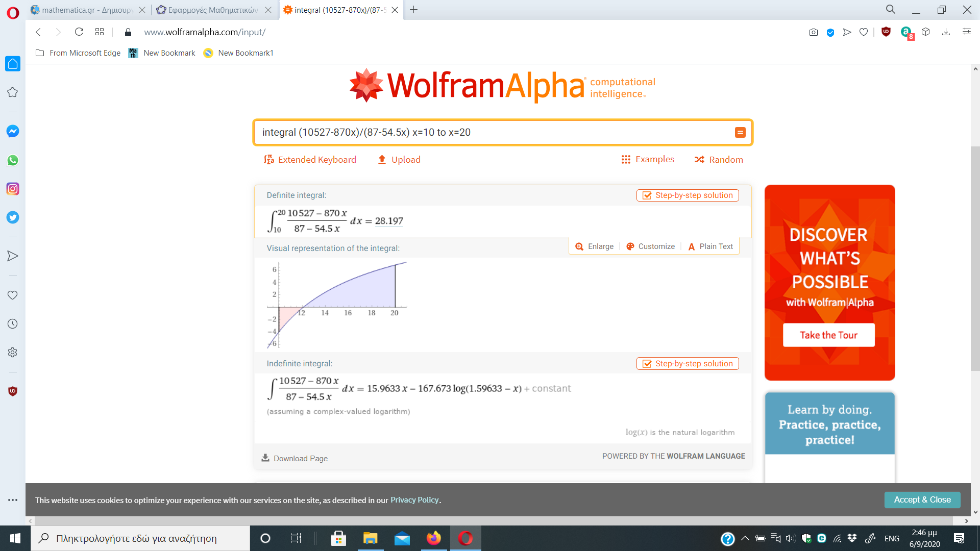This screenshot has width=980, height=551.
Task: Open the Windows notification center
Action: [x=959, y=538]
